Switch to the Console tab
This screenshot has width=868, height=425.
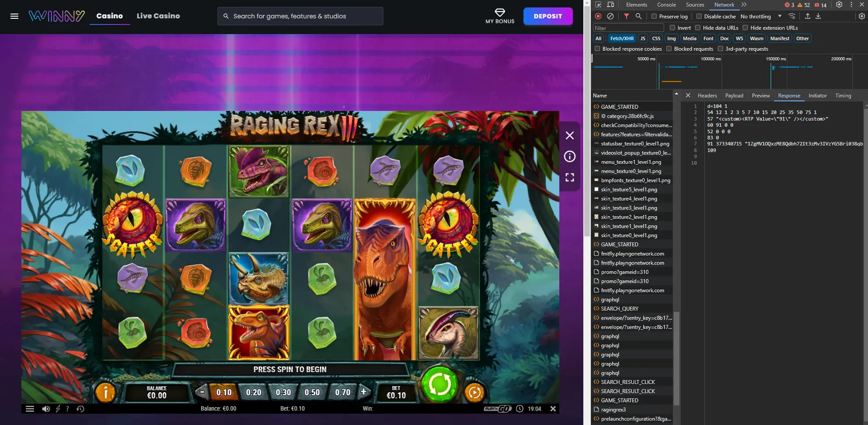point(666,5)
